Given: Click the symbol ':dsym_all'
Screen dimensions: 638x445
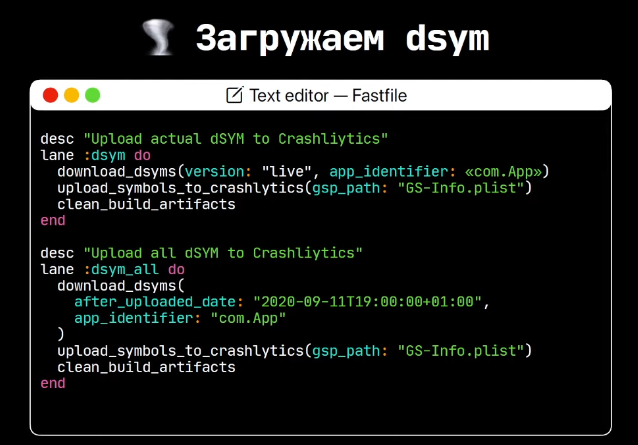Looking at the screenshot, I should 121,269.
